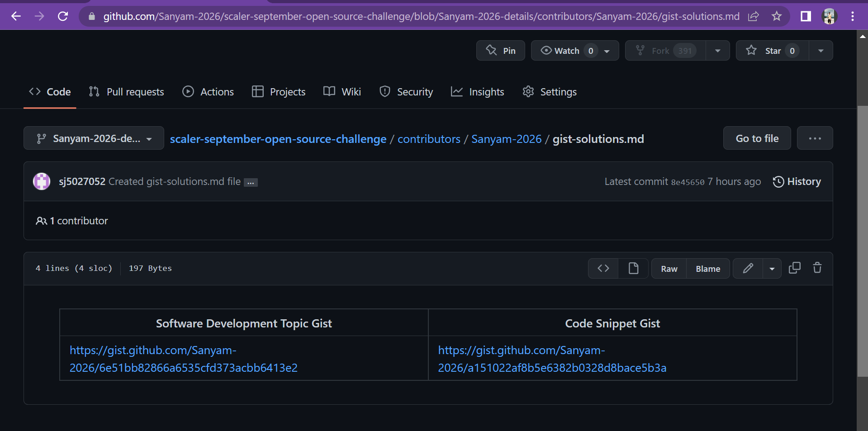This screenshot has height=431, width=868.
Task: Click the Go to file button
Action: point(756,138)
